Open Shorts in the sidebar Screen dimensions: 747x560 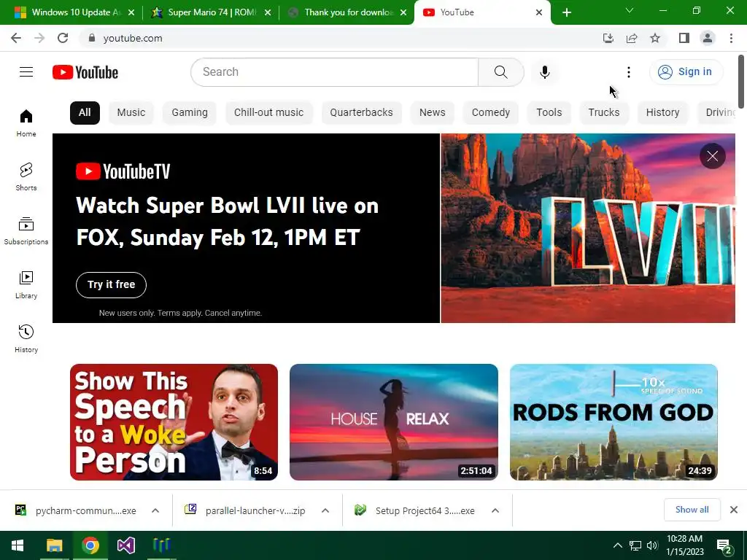(26, 176)
